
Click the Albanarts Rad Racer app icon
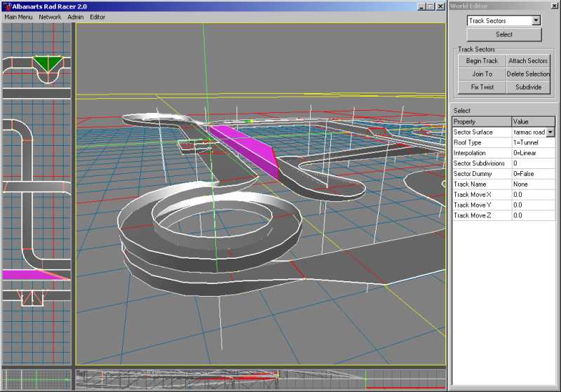click(7, 6)
